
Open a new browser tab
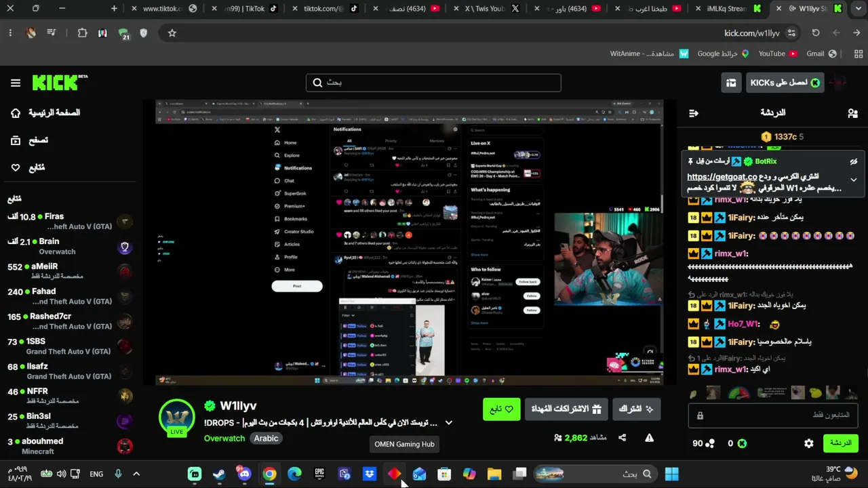point(114,9)
